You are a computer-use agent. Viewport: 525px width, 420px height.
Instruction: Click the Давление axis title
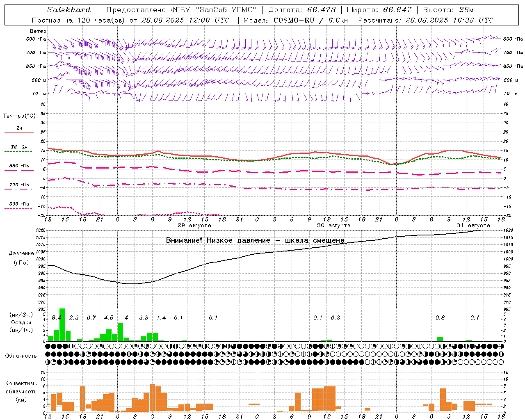(x=21, y=253)
